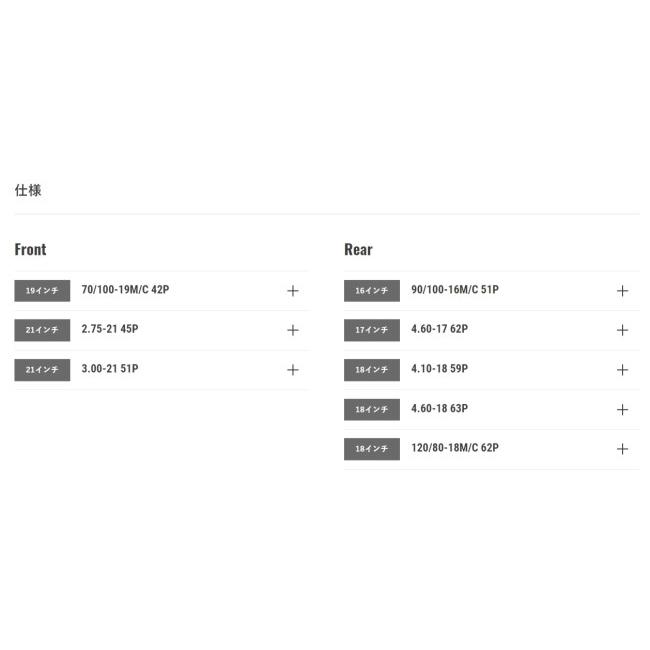Choose the 120/80-18M/C 62P rear size
The height and width of the screenshot is (650, 650).
[x=455, y=448]
